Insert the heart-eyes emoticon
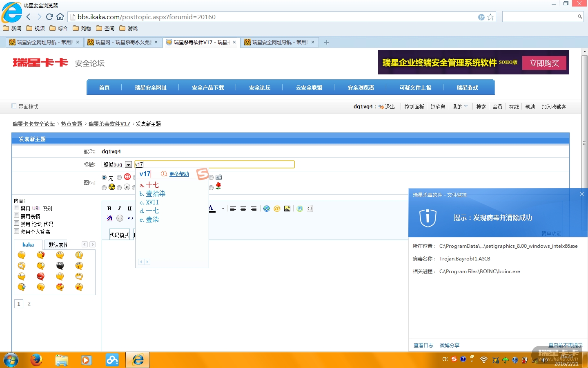This screenshot has width=588, height=368. [x=60, y=287]
